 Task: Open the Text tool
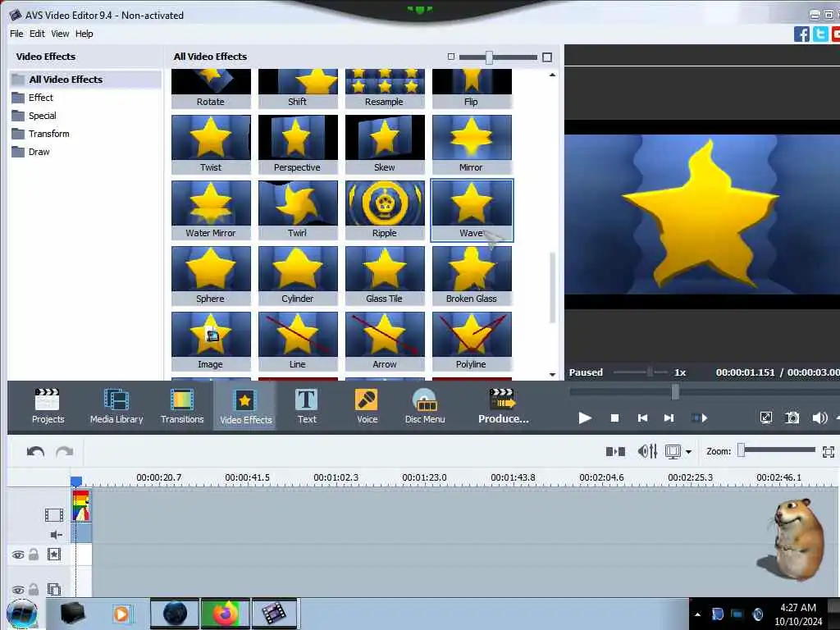pyautogui.click(x=307, y=406)
